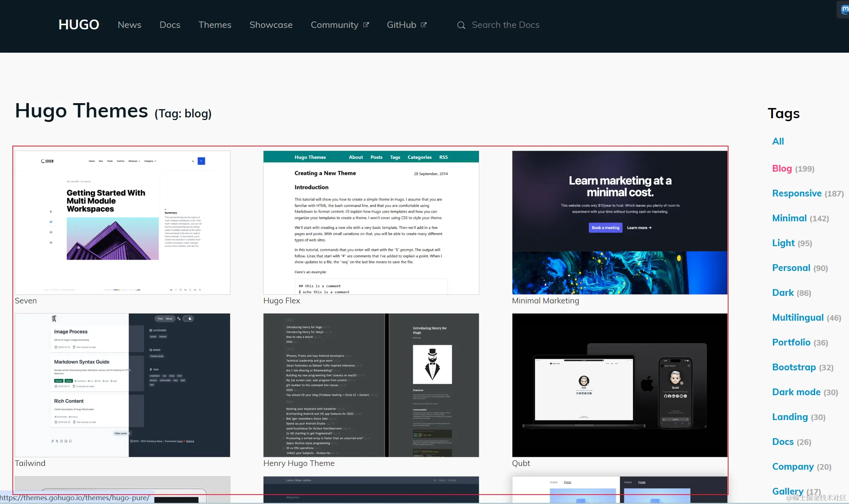
Task: Filter themes by Dark tag
Action: tap(783, 292)
